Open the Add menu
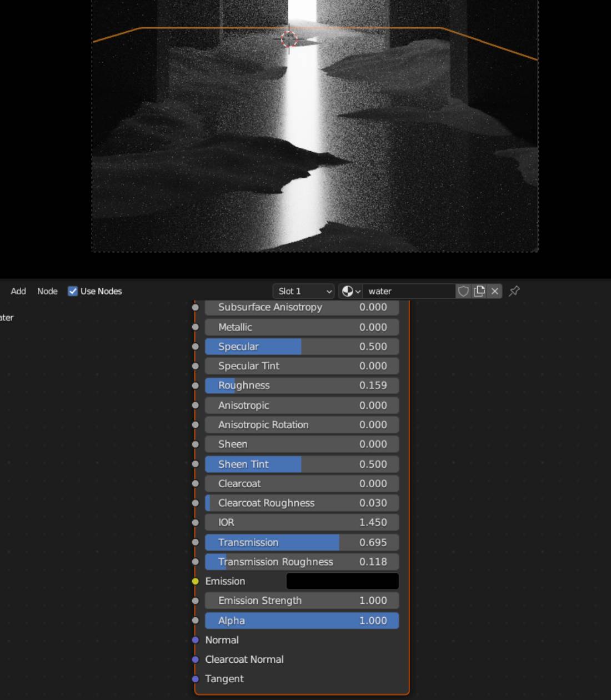The width and height of the screenshot is (611, 700). point(18,291)
